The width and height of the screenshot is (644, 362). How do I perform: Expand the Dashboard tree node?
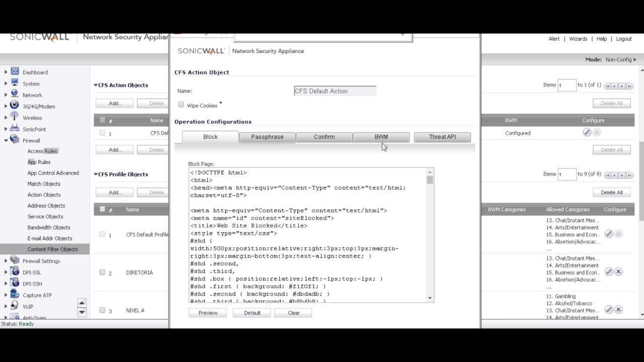click(6, 72)
